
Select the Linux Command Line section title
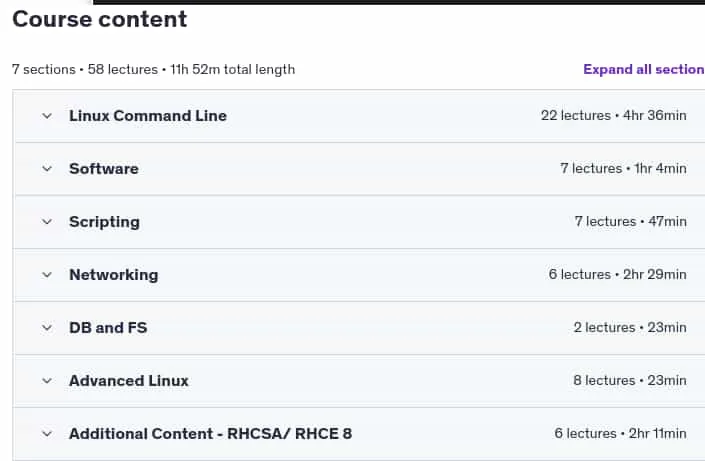click(148, 116)
